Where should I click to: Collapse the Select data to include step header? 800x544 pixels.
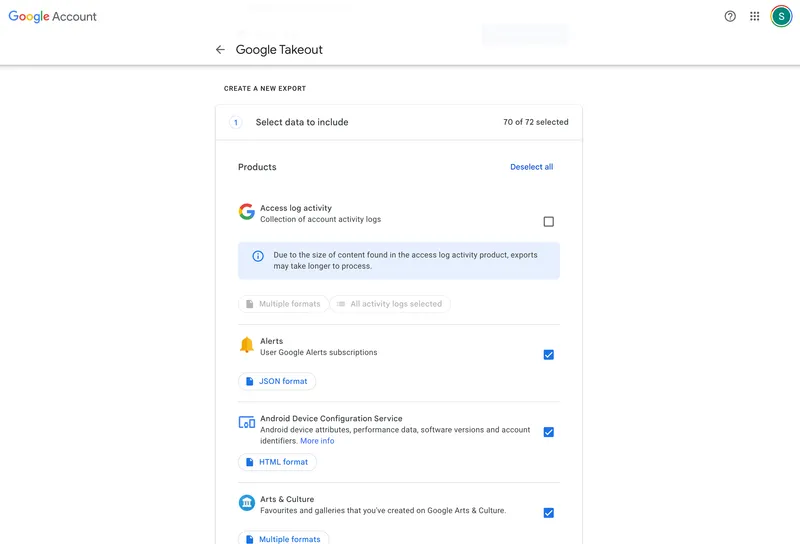[399, 122]
